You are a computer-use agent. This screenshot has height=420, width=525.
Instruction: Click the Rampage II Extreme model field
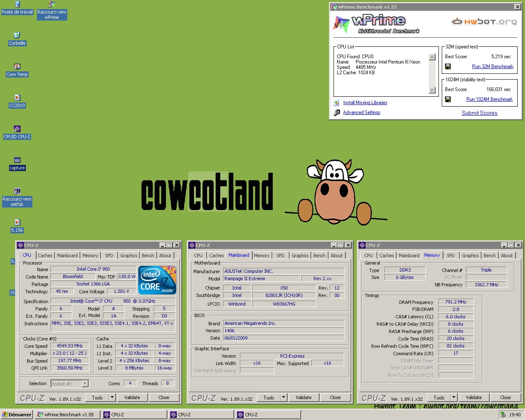[261, 278]
